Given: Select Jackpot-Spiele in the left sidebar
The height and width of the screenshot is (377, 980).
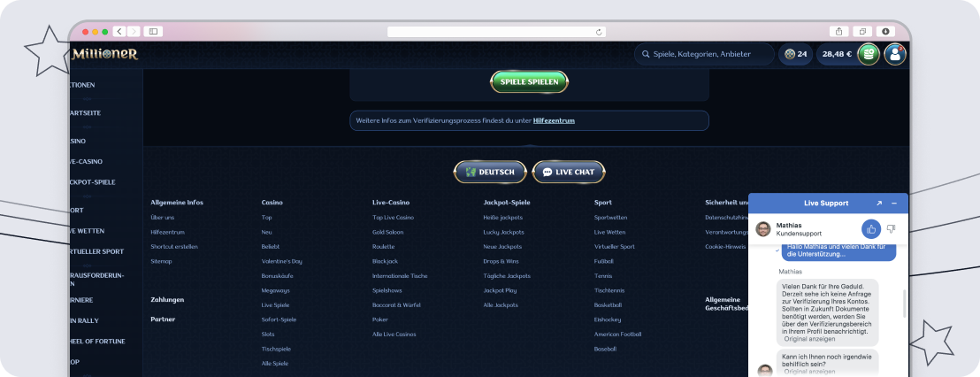Looking at the screenshot, I should click(x=92, y=182).
